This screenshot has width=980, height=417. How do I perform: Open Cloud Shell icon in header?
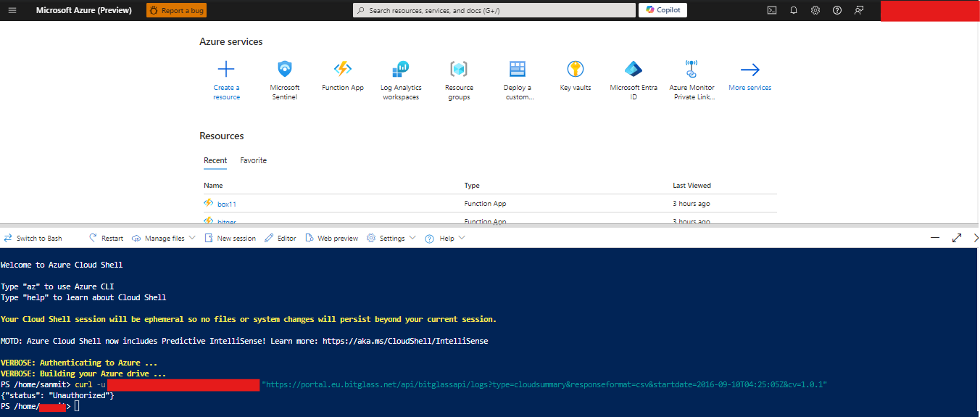(772, 10)
